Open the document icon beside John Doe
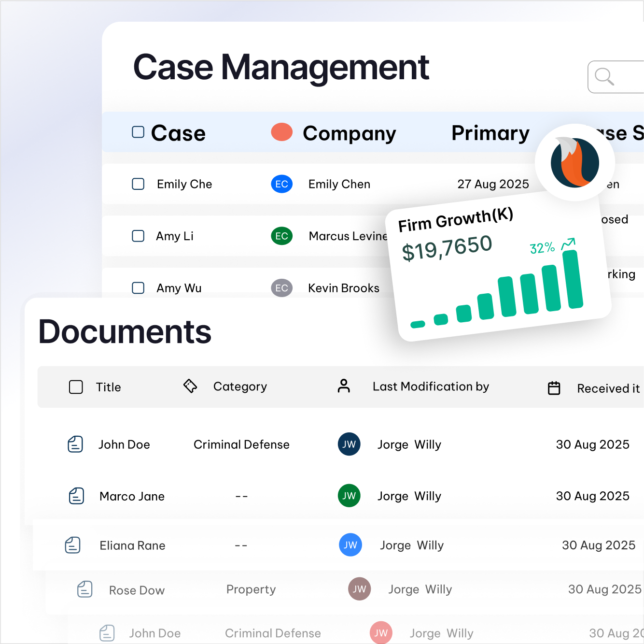 coord(75,444)
